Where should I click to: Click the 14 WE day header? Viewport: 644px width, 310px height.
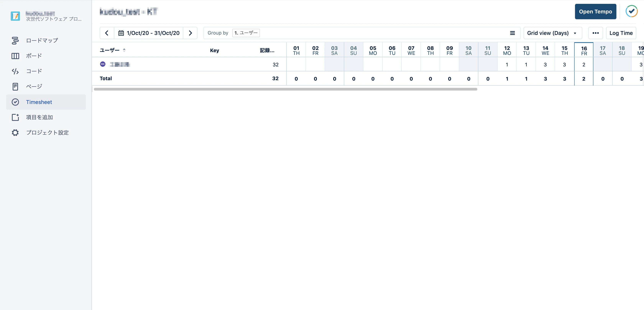click(545, 50)
